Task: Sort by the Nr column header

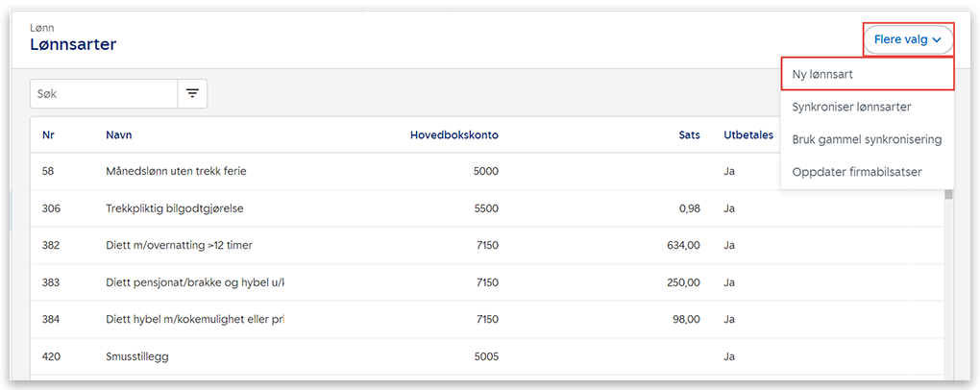Action: [x=48, y=134]
